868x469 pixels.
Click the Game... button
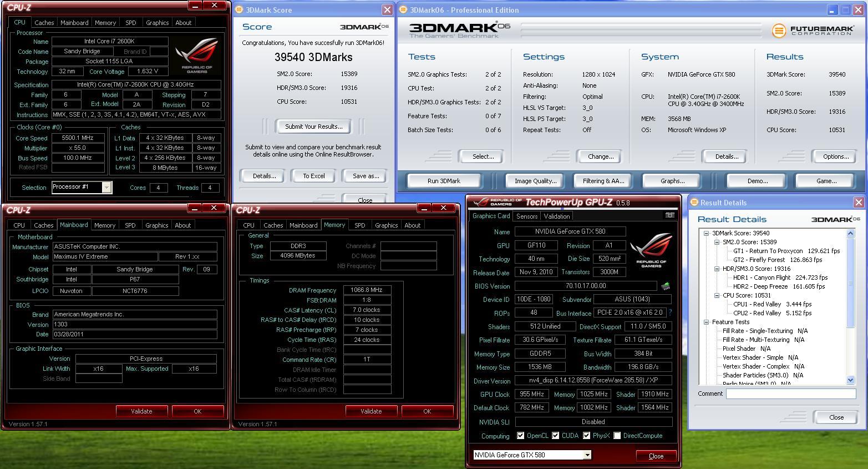826,181
